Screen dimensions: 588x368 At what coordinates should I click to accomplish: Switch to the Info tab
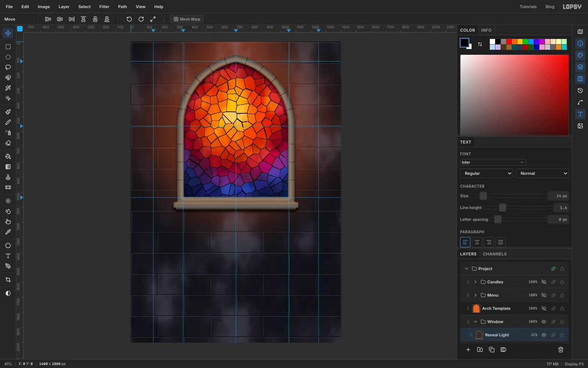[x=486, y=30]
